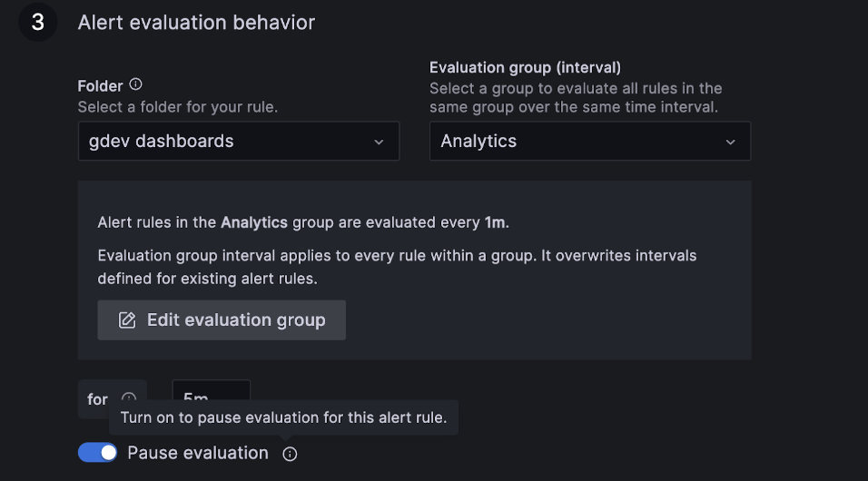Click the step 3 number badge
The height and width of the screenshot is (481, 868).
coord(38,23)
